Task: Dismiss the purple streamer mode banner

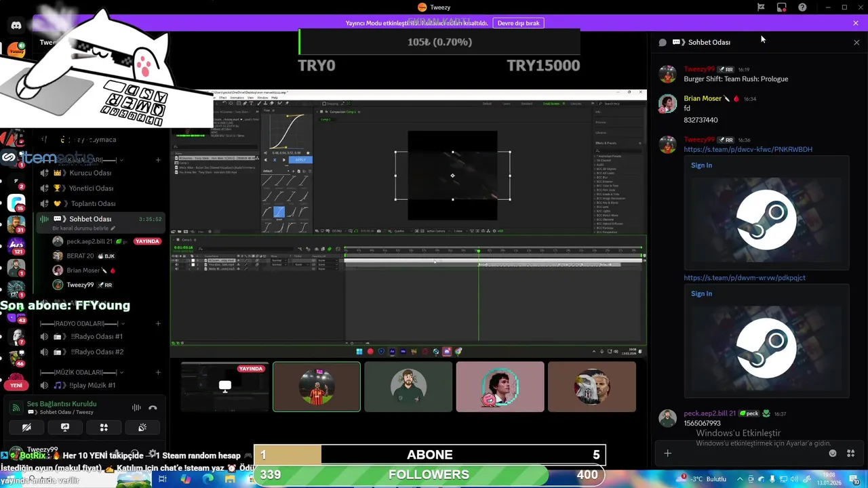Action: coord(856,23)
